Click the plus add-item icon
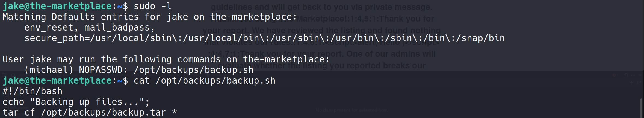 pos(631,83)
